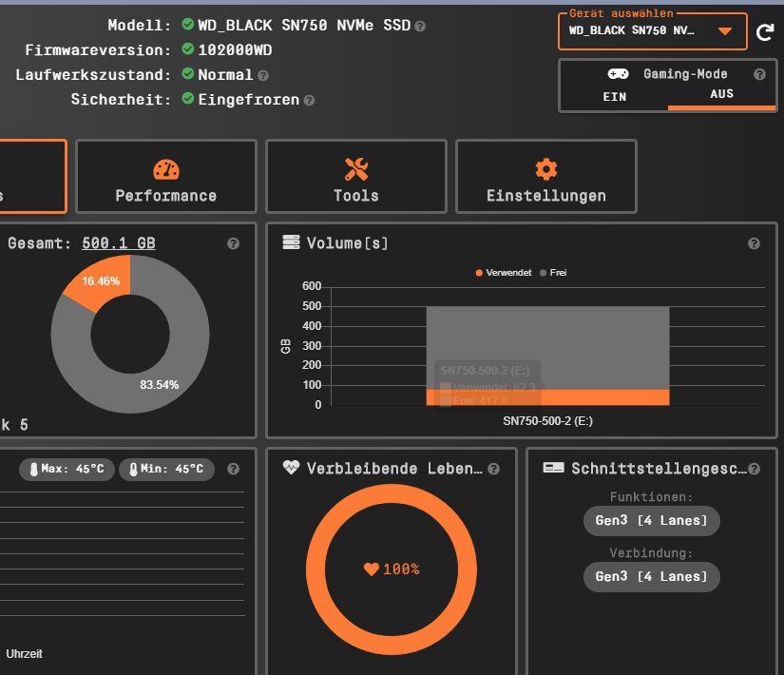784x675 pixels.
Task: Open the Einstellungen tab
Action: [546, 177]
